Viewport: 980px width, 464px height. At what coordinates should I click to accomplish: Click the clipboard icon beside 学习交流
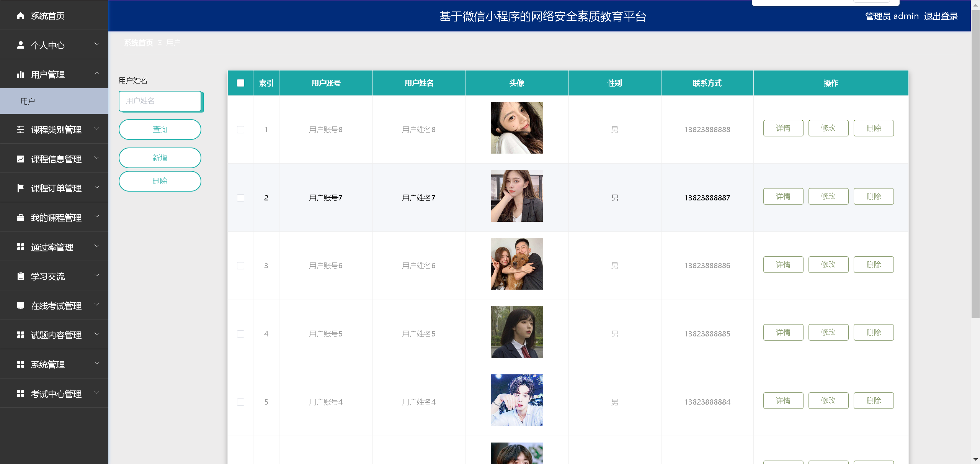21,276
